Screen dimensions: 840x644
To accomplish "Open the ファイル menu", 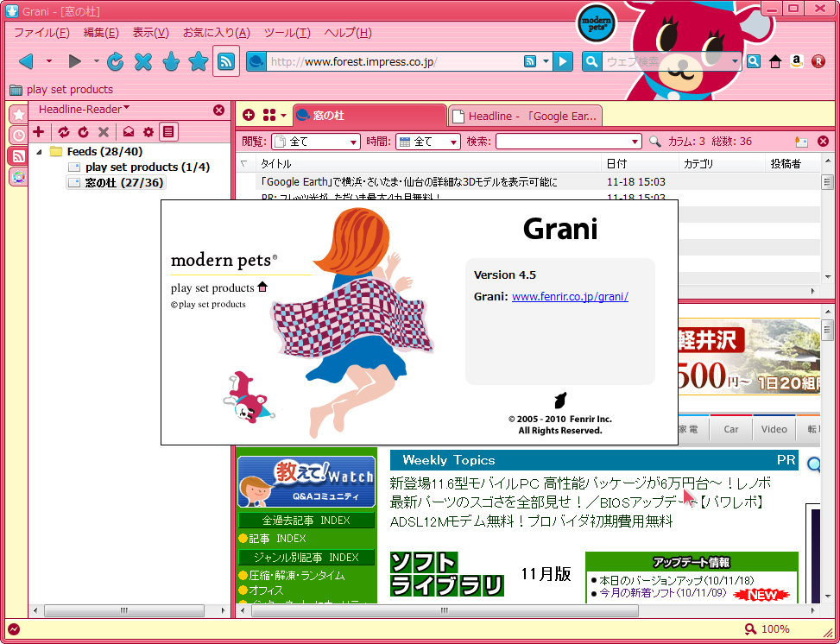I will click(x=41, y=33).
